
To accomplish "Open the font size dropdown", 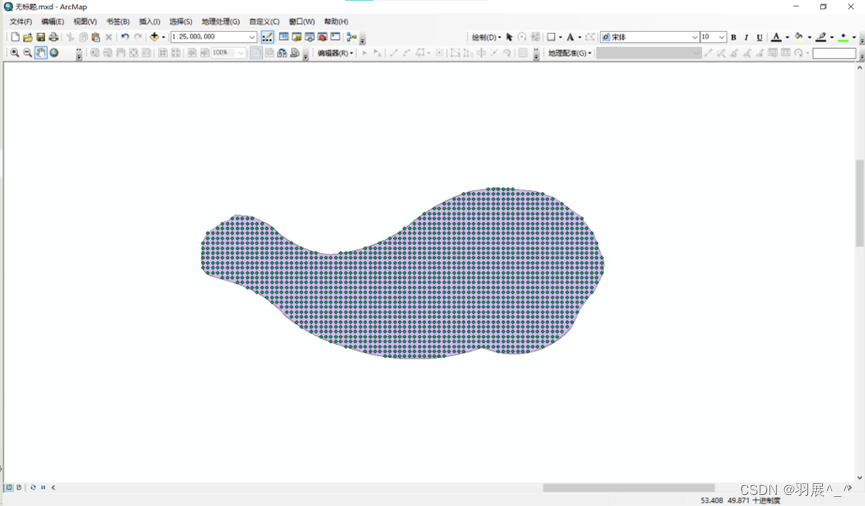I will pos(722,37).
